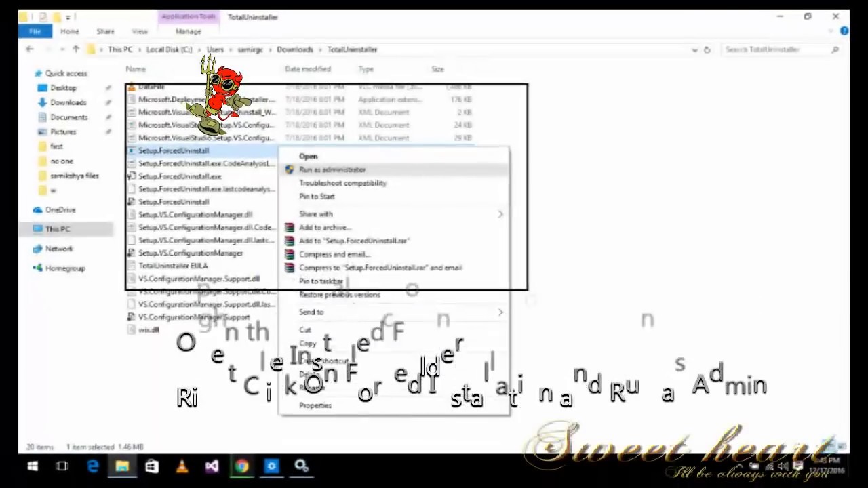Open the Explorer help question-mark icon
Image resolution: width=868 pixels, height=488 pixels.
tap(844, 31)
